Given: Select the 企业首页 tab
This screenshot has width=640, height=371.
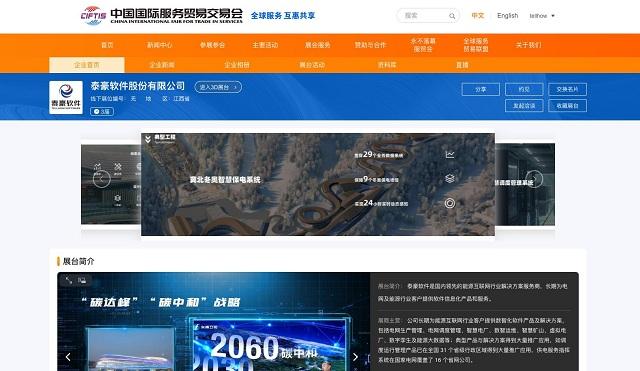Looking at the screenshot, I should (87, 65).
